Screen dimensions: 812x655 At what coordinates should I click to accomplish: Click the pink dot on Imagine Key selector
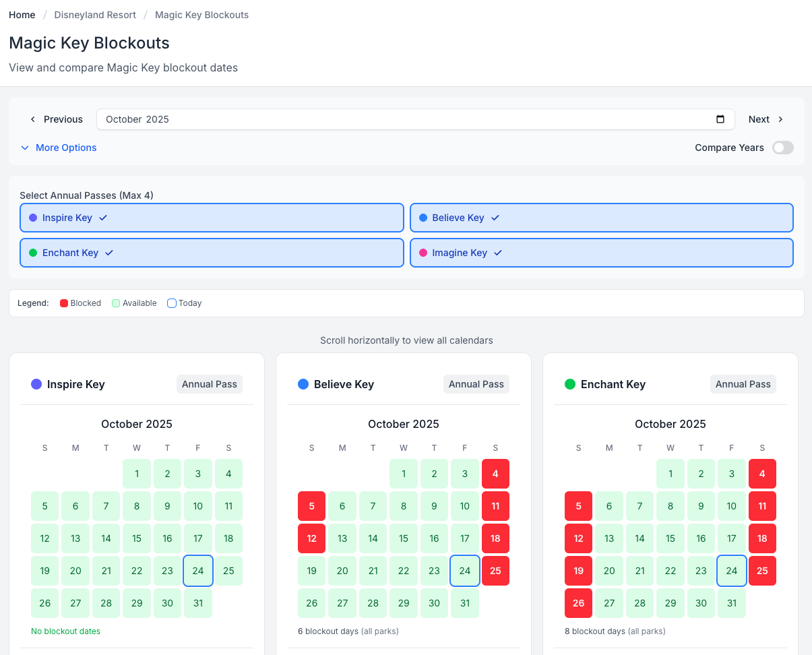click(423, 253)
